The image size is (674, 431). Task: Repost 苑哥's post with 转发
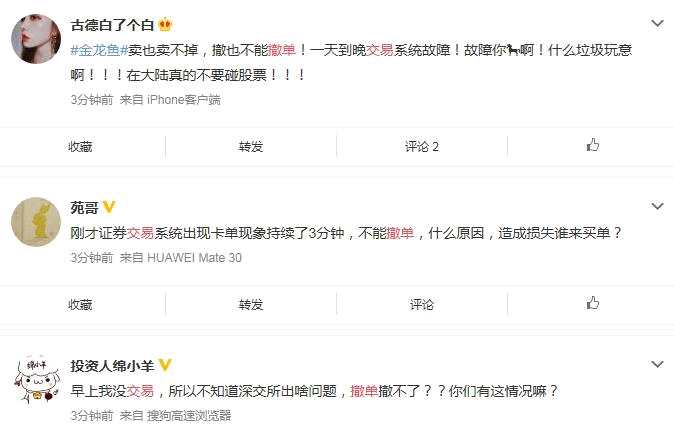tap(251, 304)
